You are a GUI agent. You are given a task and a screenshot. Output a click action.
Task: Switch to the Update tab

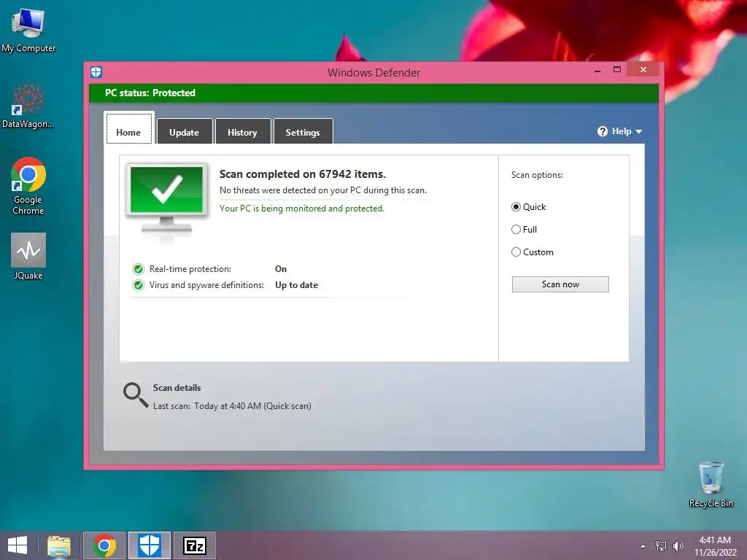pyautogui.click(x=185, y=131)
